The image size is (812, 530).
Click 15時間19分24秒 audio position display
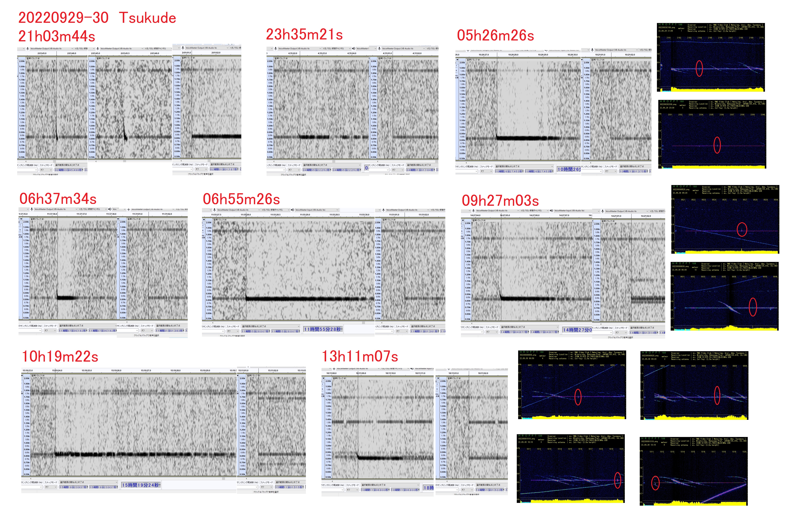141,485
